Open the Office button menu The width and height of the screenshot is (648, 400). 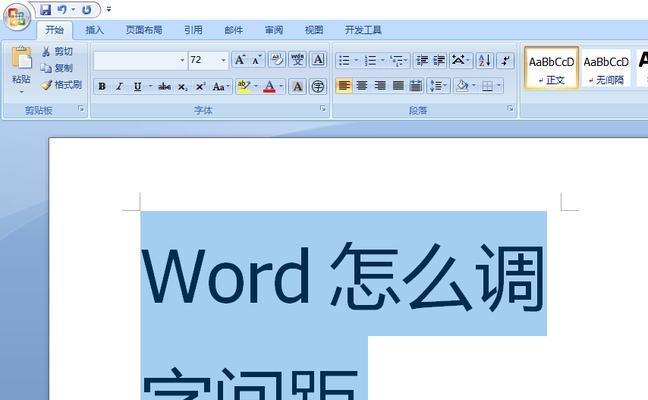(x=17, y=17)
